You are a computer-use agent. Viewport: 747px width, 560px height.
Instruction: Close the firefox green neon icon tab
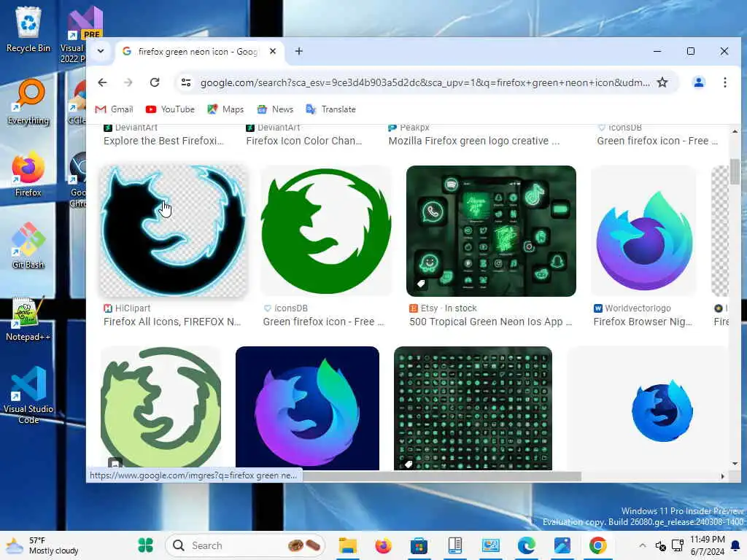click(273, 51)
